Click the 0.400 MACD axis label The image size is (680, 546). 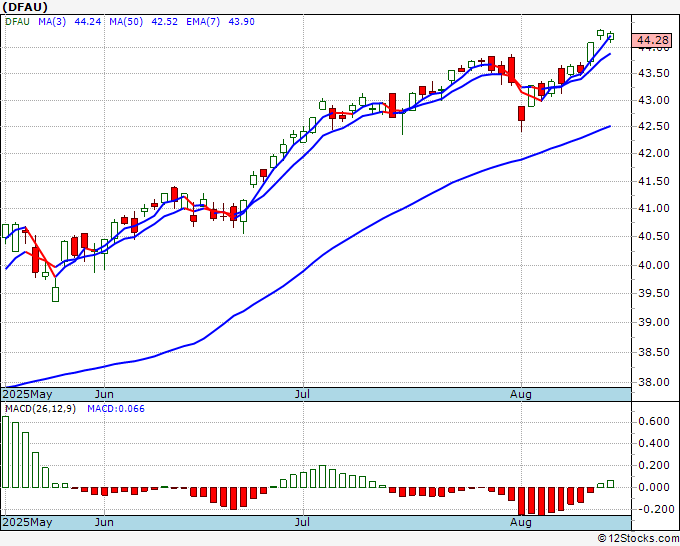click(x=654, y=443)
